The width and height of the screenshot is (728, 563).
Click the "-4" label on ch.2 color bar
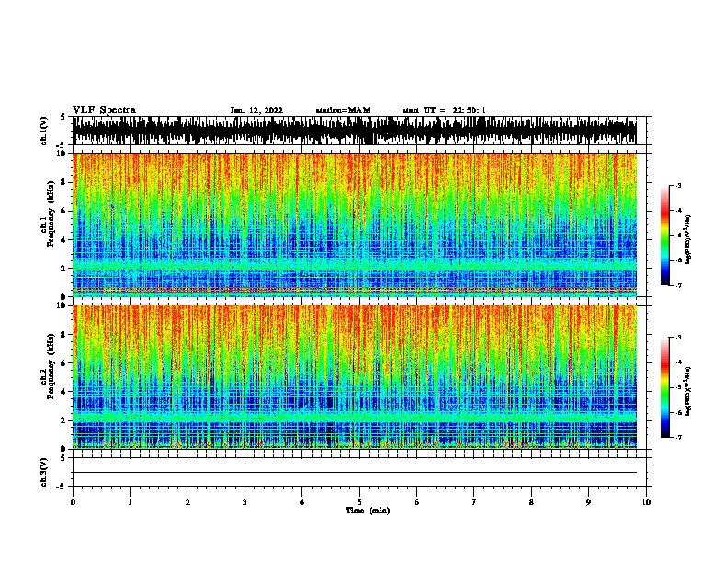(677, 362)
